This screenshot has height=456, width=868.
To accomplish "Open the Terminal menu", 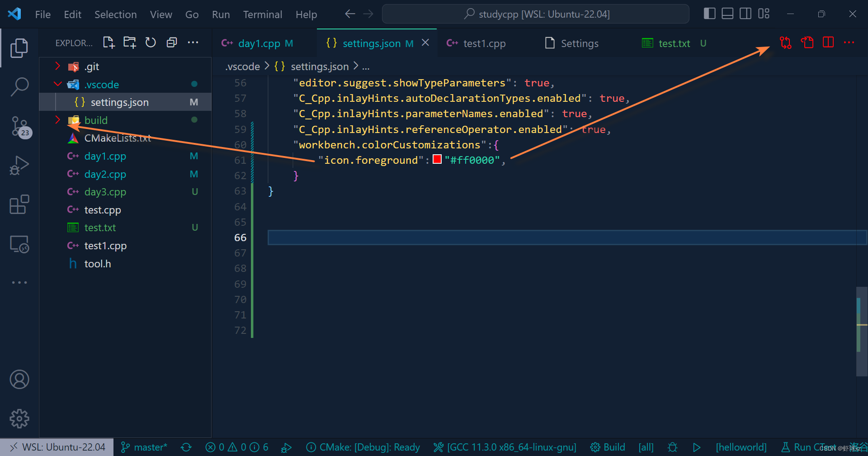I will point(263,14).
